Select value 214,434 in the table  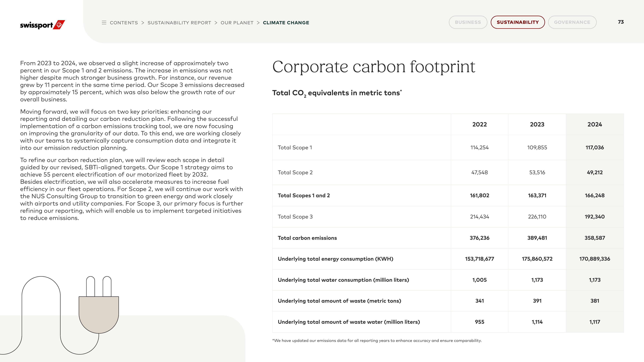pos(479,217)
